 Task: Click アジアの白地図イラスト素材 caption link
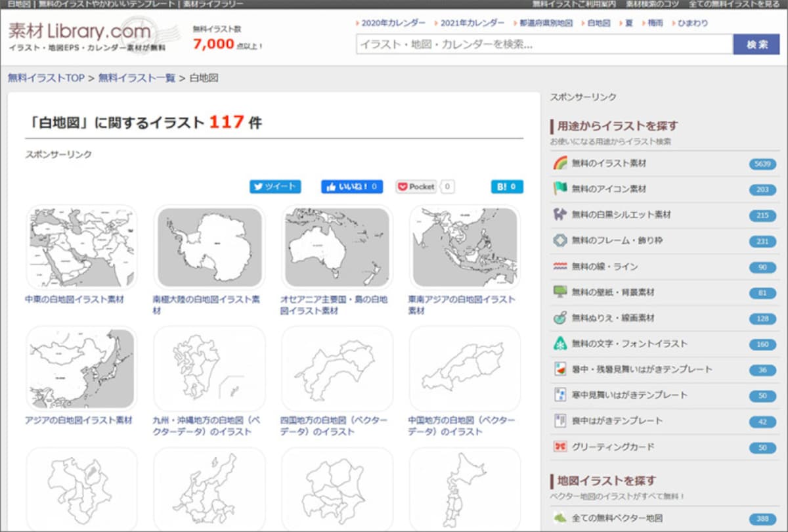(79, 420)
